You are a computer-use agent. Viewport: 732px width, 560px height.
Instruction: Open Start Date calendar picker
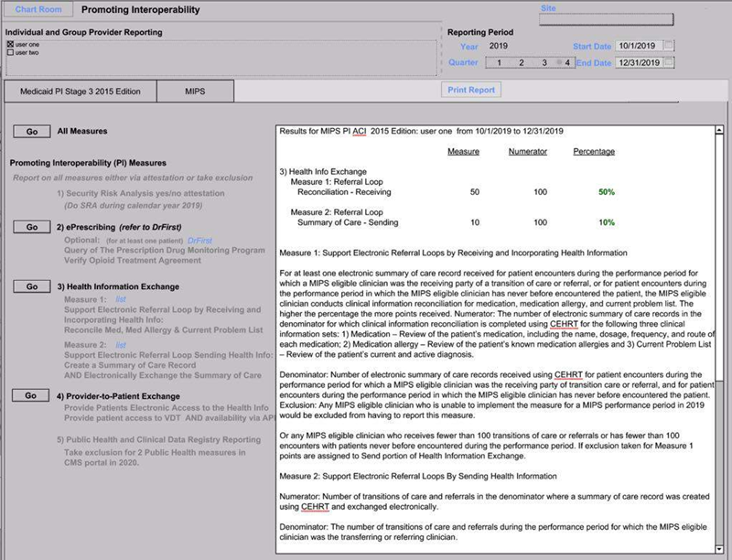point(669,45)
